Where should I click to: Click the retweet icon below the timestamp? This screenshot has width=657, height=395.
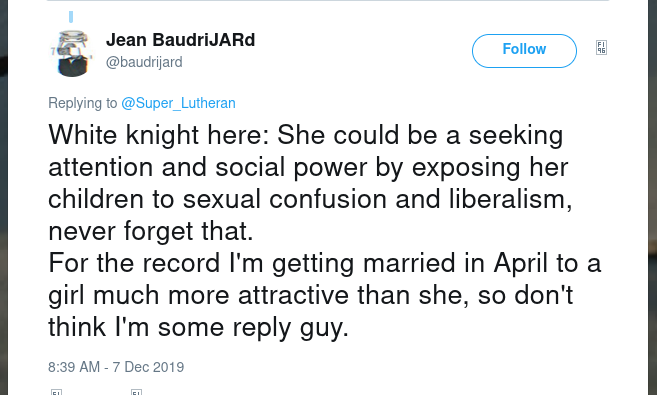pos(136,392)
